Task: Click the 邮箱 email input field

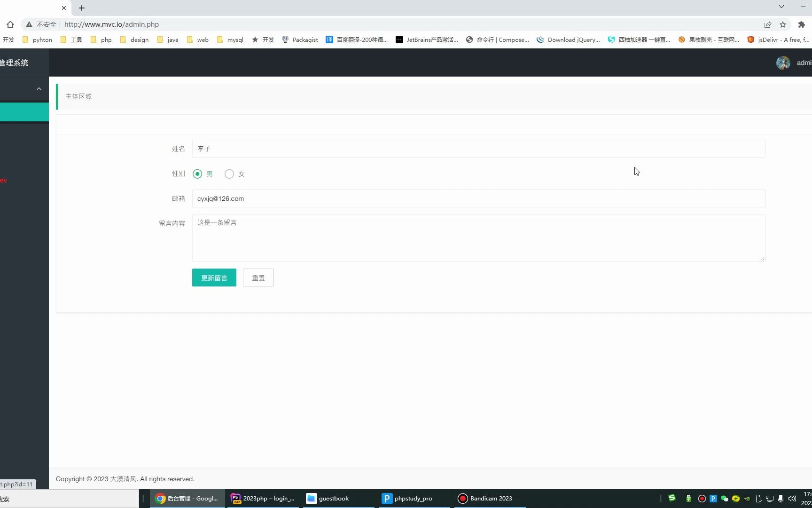Action: 478,198
